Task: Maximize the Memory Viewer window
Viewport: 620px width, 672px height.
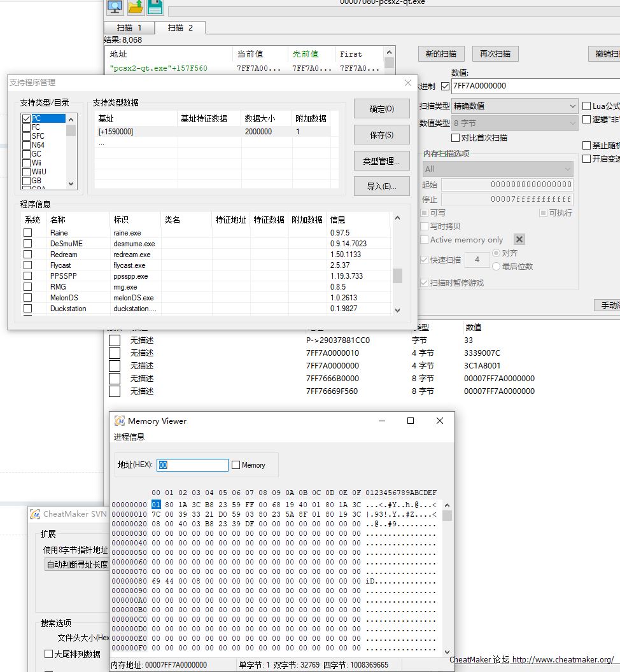Action: pyautogui.click(x=411, y=421)
